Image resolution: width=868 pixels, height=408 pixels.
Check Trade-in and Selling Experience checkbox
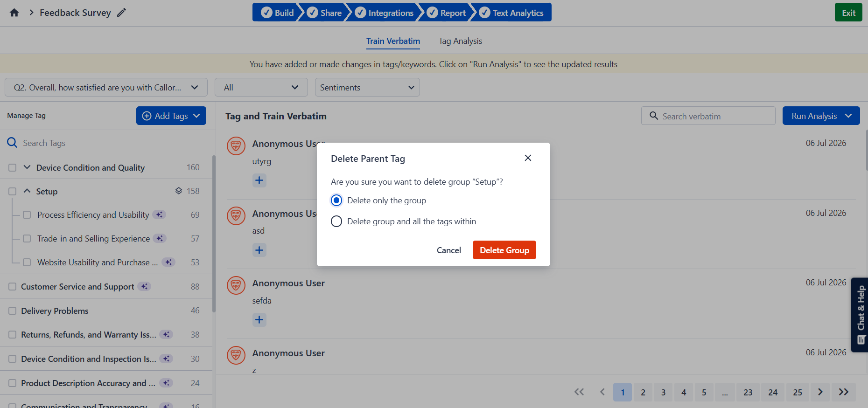click(27, 239)
